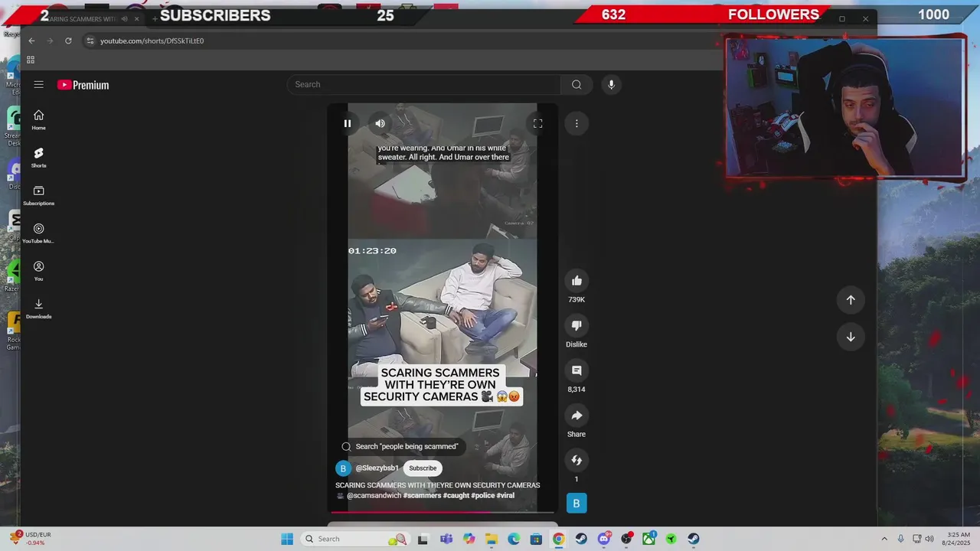Image resolution: width=980 pixels, height=551 pixels.
Task: Open the apps grid in bookmarks bar
Action: tap(31, 60)
